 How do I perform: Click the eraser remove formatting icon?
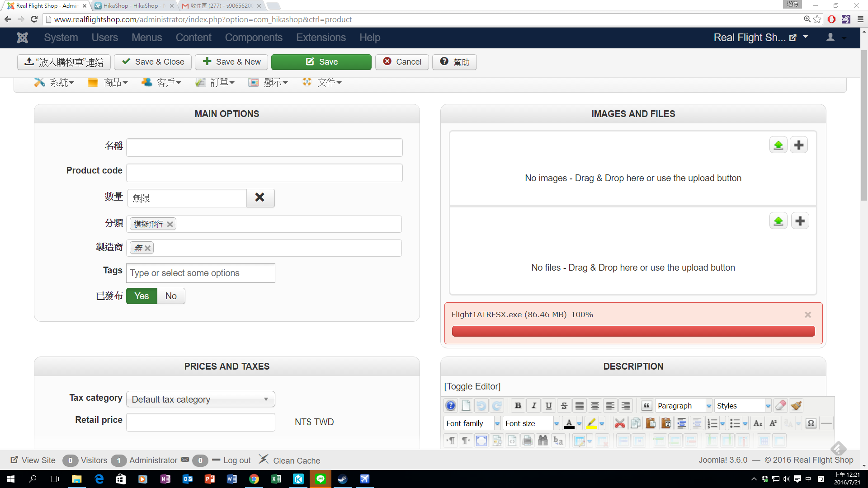click(x=781, y=405)
